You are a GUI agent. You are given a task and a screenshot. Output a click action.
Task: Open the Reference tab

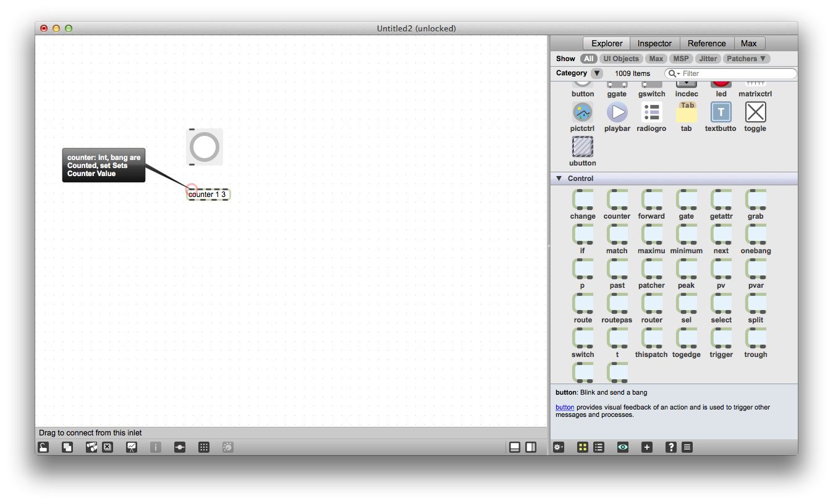pyautogui.click(x=706, y=43)
